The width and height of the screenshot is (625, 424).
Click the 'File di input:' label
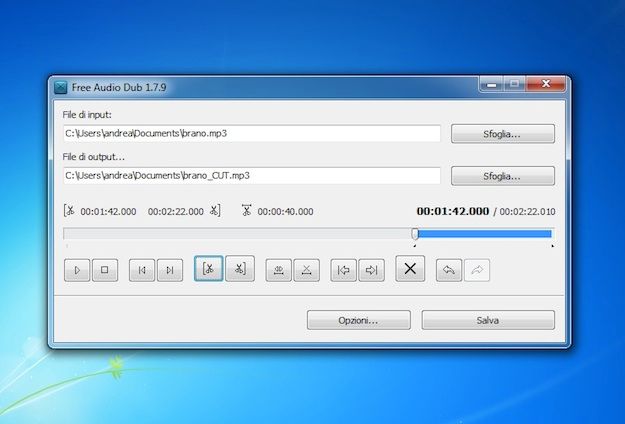pyautogui.click(x=87, y=115)
